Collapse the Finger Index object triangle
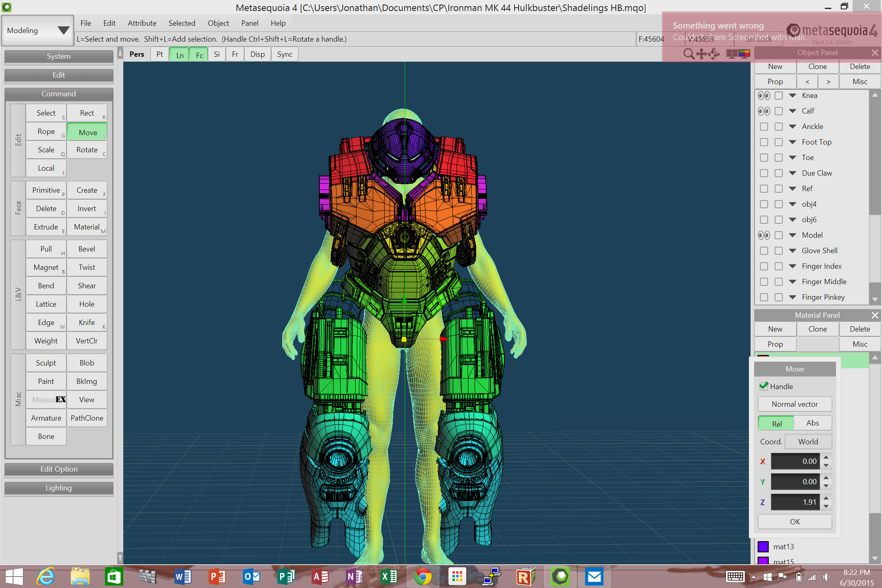The width and height of the screenshot is (882, 588). click(793, 266)
